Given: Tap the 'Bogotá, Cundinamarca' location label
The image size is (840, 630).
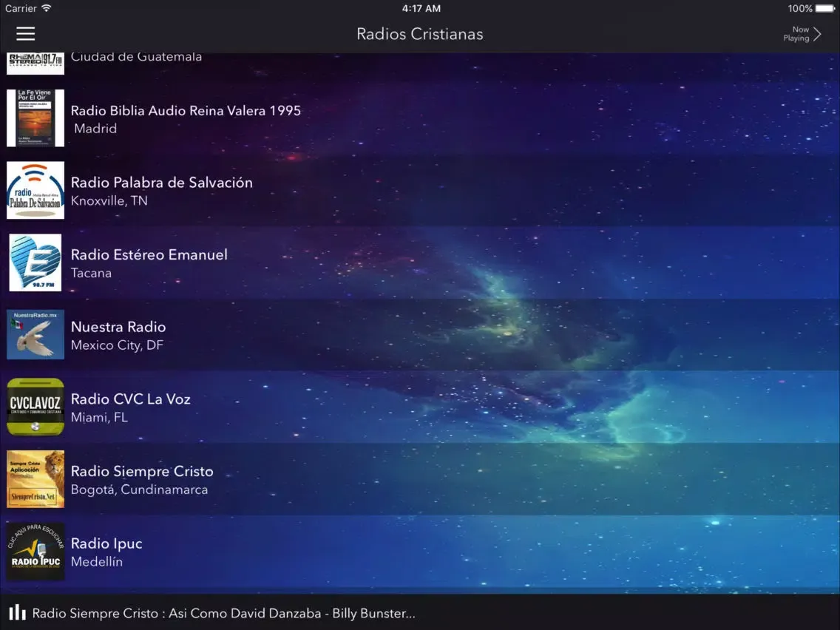Looking at the screenshot, I should click(139, 490).
